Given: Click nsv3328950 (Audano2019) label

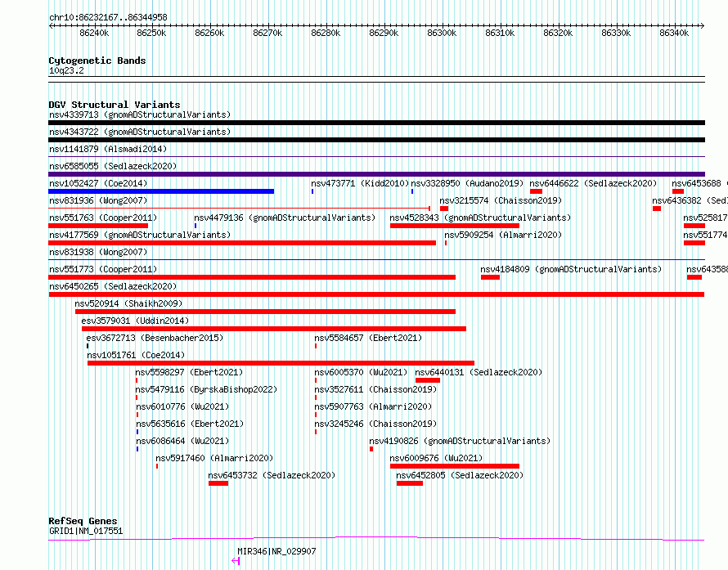Looking at the screenshot, I should [x=467, y=183].
